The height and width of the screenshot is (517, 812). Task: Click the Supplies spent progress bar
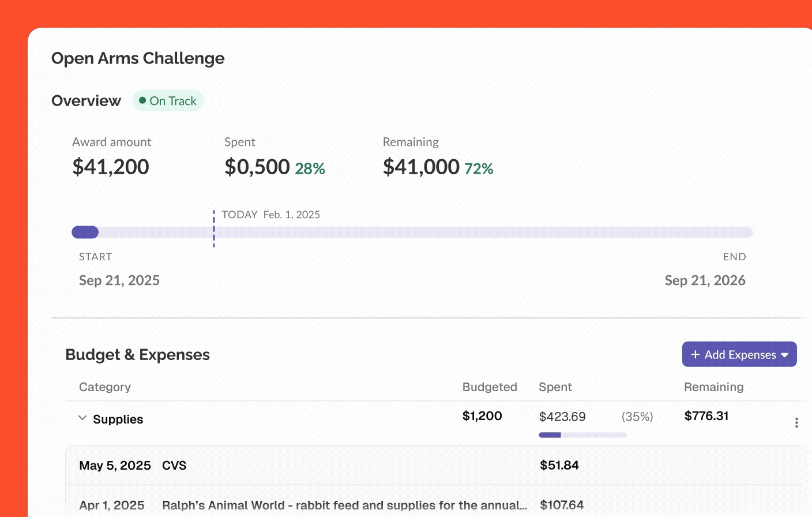582,435
